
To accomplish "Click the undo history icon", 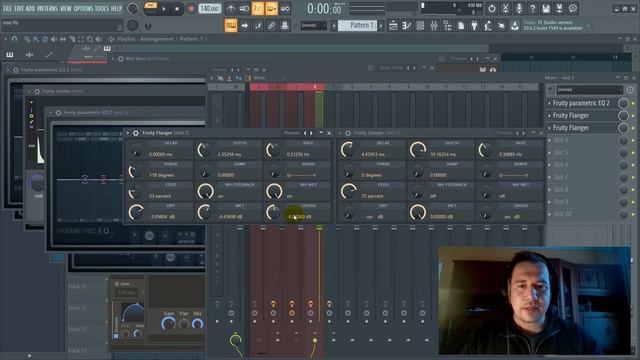I will coord(492,8).
